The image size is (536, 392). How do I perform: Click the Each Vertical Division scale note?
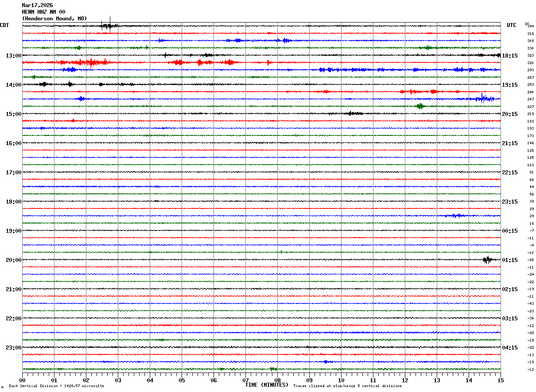point(56,386)
